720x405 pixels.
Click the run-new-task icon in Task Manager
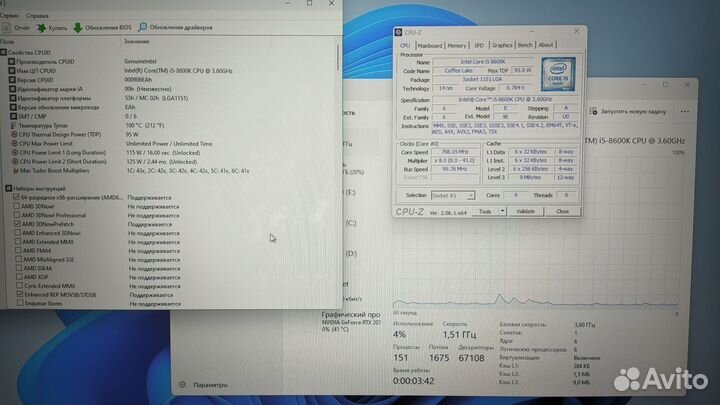(x=593, y=112)
